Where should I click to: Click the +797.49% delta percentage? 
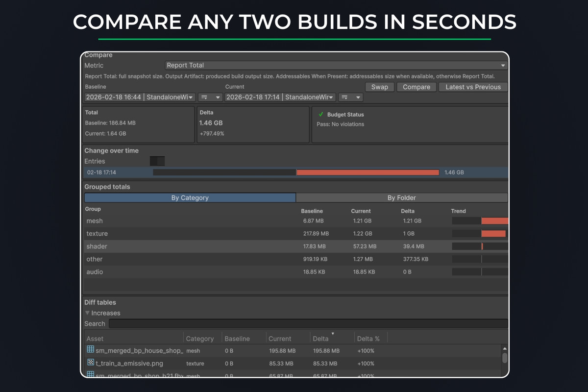tap(212, 133)
